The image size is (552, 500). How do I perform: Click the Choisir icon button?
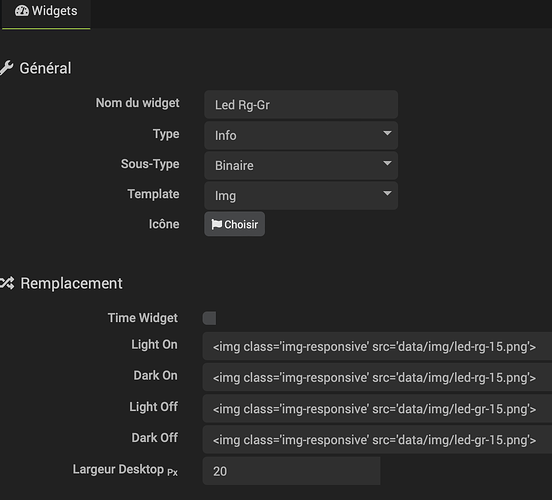coord(234,224)
